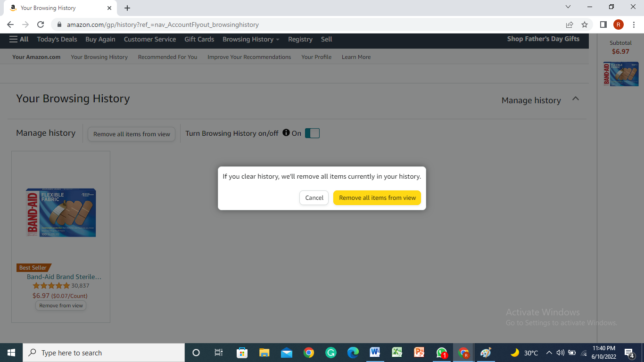Open the taskbar clock showing 11:40 PM

(603, 353)
